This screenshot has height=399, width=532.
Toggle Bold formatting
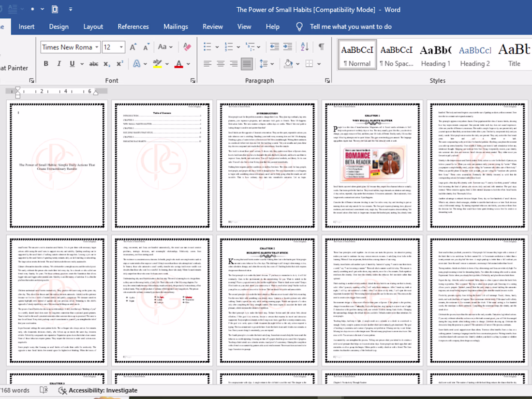(46, 63)
